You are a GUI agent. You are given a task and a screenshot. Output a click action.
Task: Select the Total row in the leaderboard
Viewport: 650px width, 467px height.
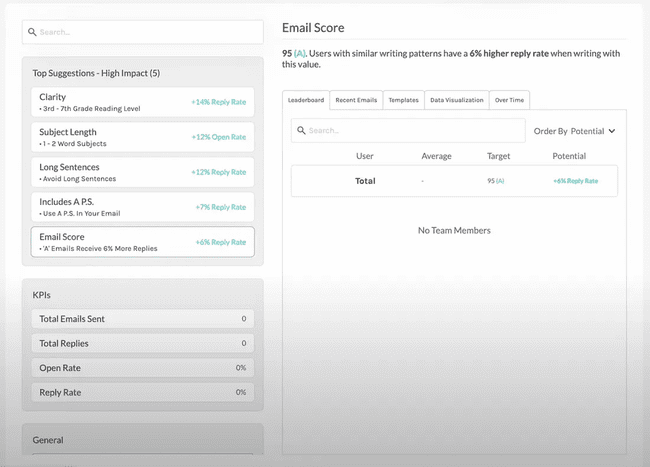[x=454, y=181]
